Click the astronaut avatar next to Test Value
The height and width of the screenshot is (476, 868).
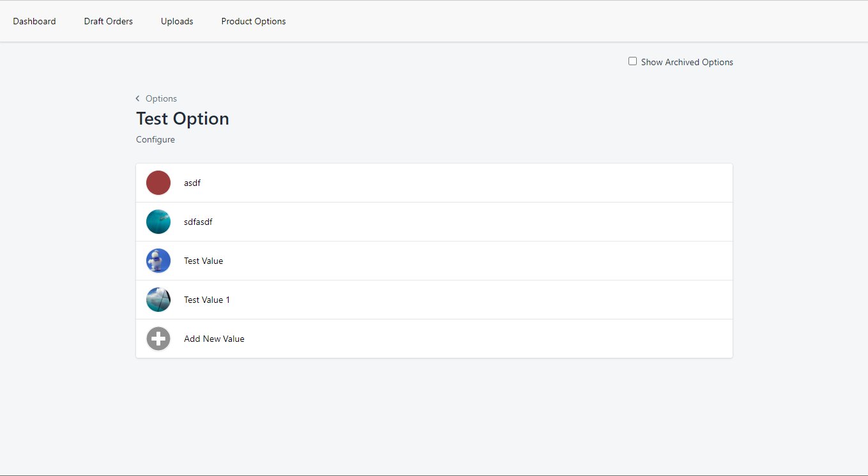158,261
